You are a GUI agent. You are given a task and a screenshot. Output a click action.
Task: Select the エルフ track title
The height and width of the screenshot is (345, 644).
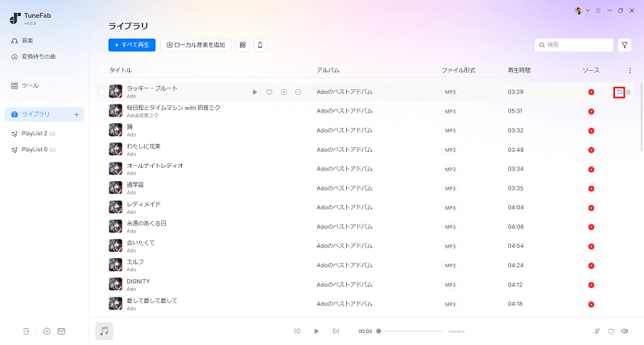tap(135, 261)
